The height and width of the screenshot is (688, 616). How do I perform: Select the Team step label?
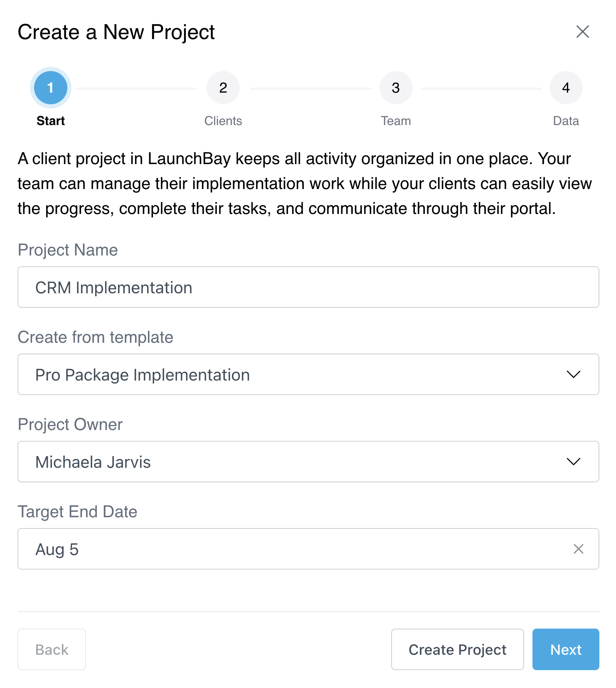[x=396, y=121]
